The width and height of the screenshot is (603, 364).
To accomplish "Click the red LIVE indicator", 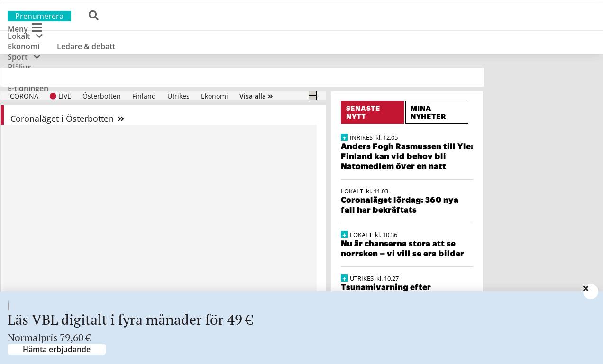I will (x=53, y=96).
